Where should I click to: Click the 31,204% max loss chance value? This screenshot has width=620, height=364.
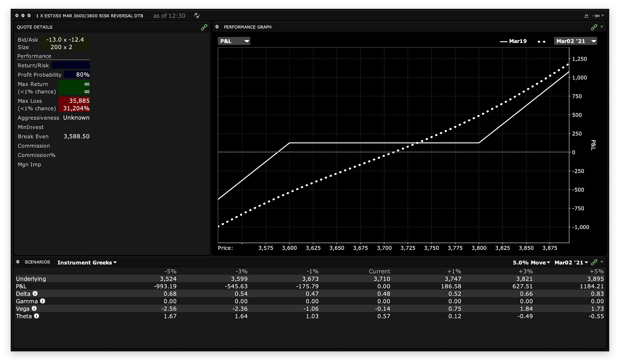point(76,108)
